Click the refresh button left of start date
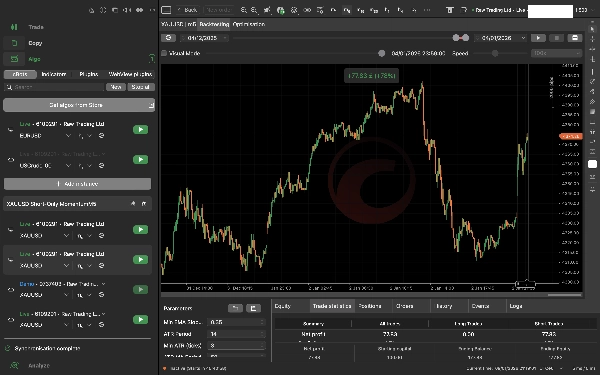 pos(168,38)
